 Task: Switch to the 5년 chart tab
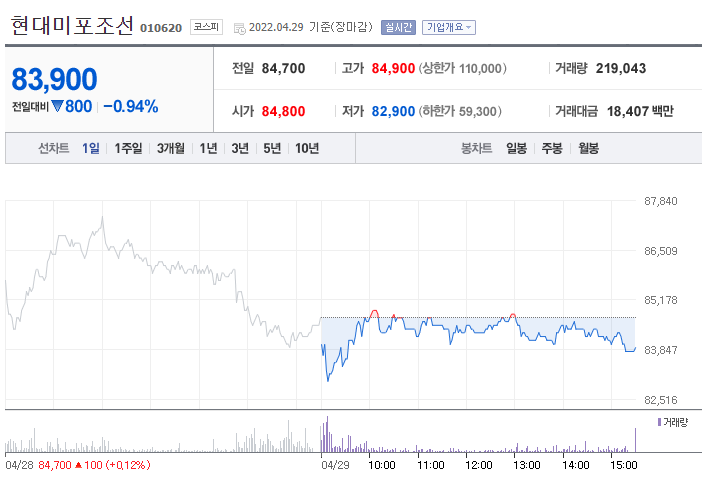pos(272,148)
